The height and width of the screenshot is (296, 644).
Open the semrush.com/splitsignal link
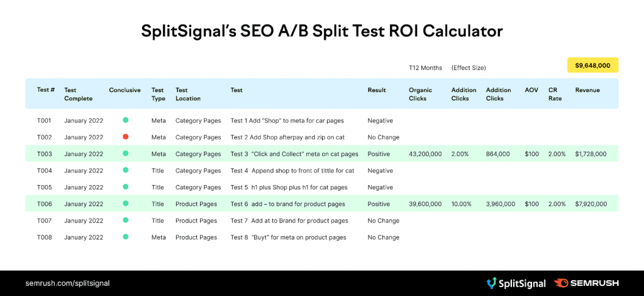(63, 283)
